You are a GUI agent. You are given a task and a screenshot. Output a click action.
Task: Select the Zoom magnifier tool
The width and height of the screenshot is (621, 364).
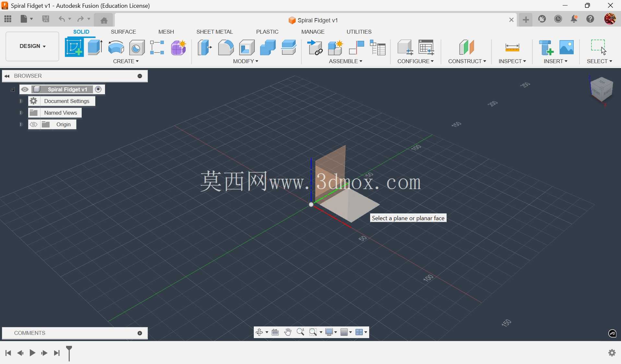[300, 332]
